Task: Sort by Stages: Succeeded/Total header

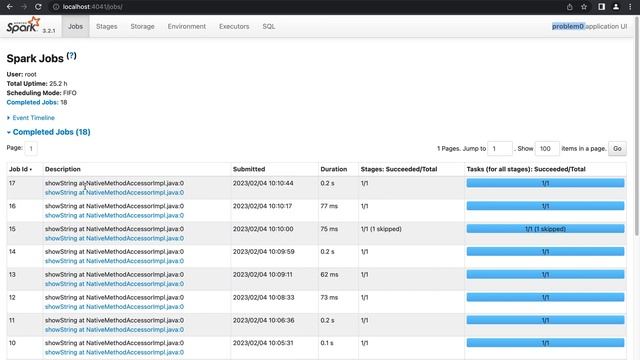Action: (x=399, y=169)
